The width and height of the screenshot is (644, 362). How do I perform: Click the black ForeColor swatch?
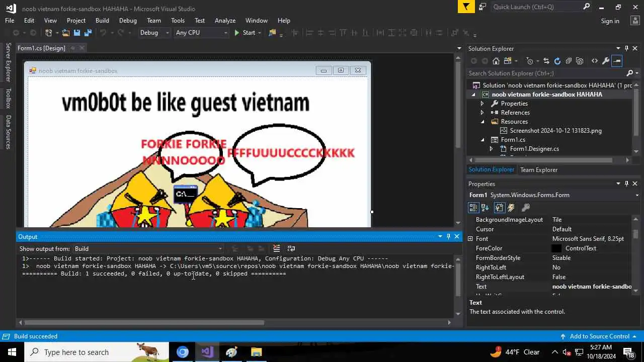click(556, 248)
